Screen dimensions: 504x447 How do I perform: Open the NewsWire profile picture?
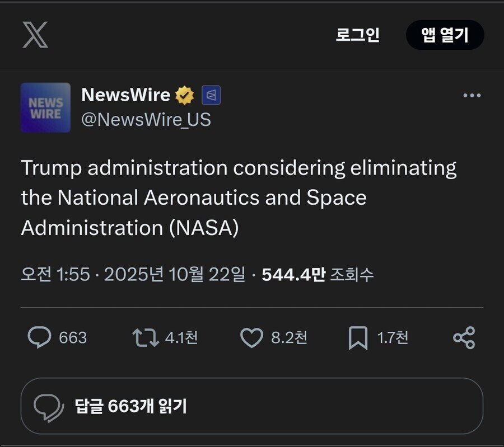tap(45, 107)
